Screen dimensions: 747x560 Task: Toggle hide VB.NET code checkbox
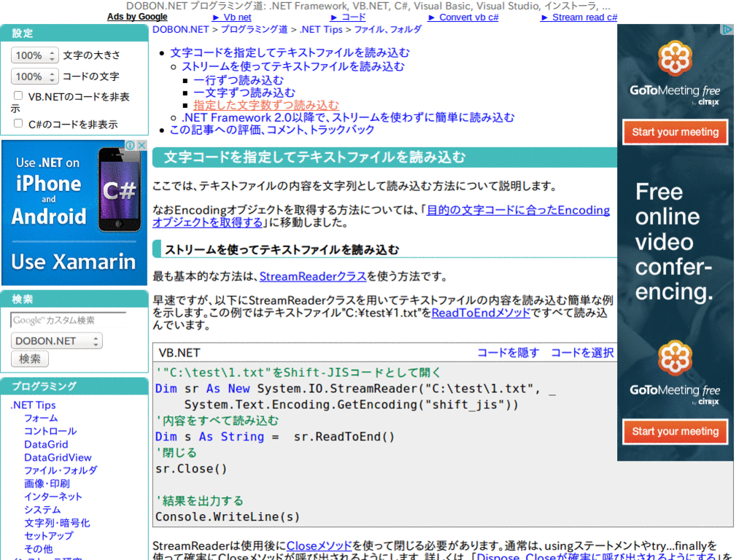(x=18, y=96)
